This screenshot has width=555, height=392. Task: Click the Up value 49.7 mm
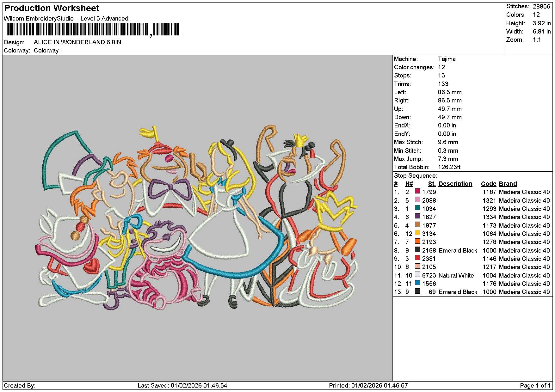coord(450,109)
